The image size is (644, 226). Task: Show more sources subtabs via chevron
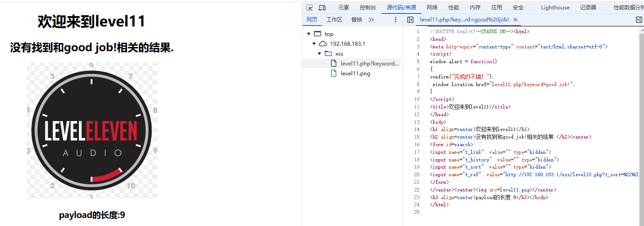[371, 20]
